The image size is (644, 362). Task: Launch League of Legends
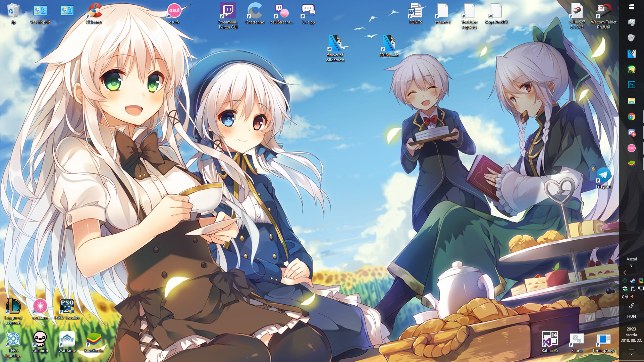click(13, 311)
